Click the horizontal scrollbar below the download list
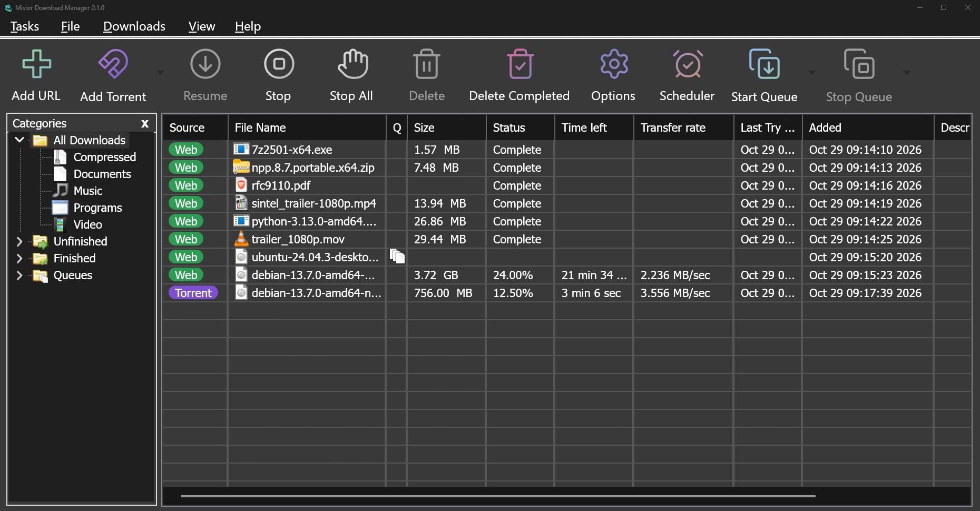Screen dimensions: 980x511 (x=498, y=496)
